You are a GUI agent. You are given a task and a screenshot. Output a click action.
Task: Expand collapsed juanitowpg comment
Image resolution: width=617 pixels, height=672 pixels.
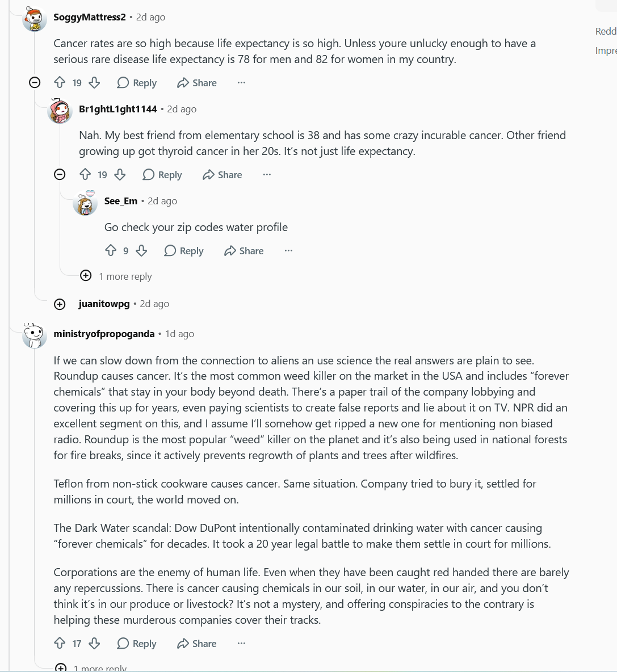point(60,304)
